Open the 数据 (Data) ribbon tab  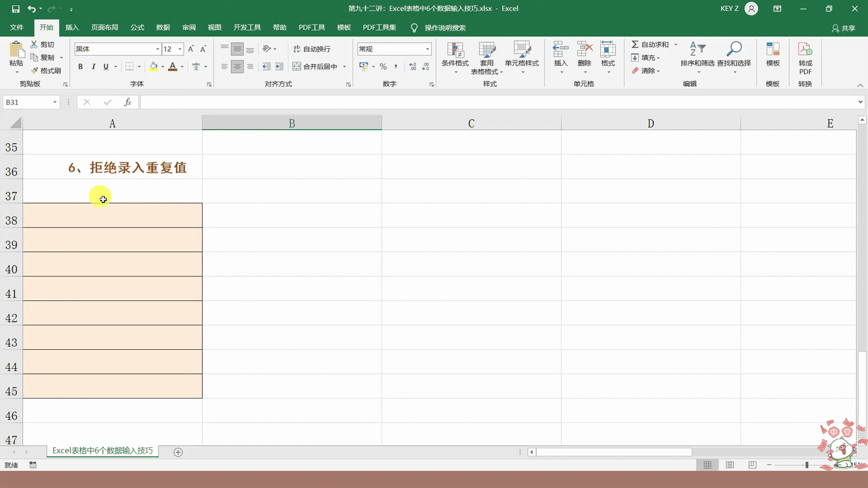pyautogui.click(x=163, y=28)
